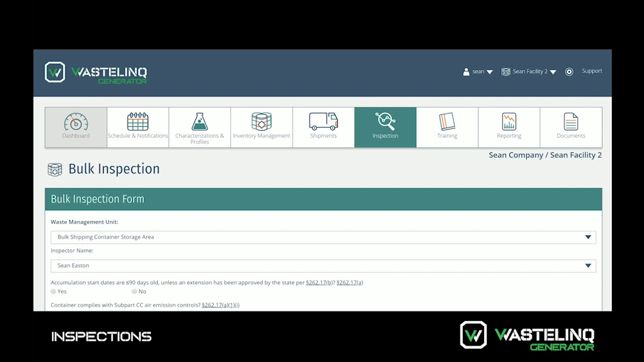Open the §262.17(a)(1)(i) regulation link
644x362 pixels.
click(x=220, y=305)
